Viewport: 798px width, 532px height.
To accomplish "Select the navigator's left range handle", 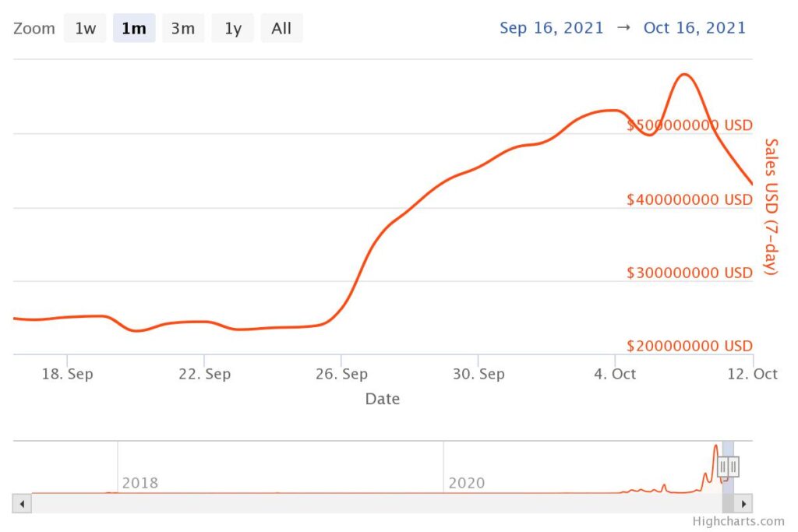I will click(x=722, y=467).
